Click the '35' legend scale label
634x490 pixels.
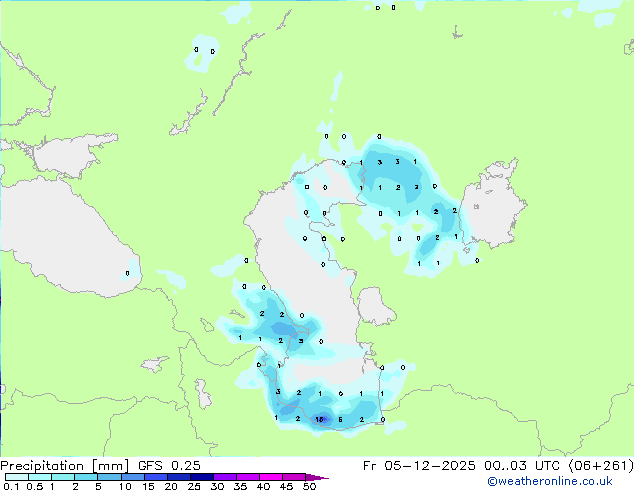click(241, 486)
